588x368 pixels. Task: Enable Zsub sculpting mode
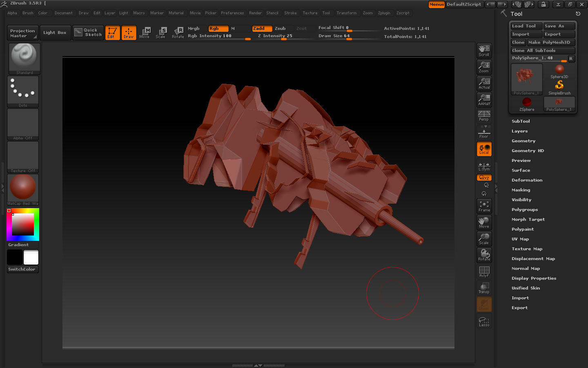tap(280, 29)
